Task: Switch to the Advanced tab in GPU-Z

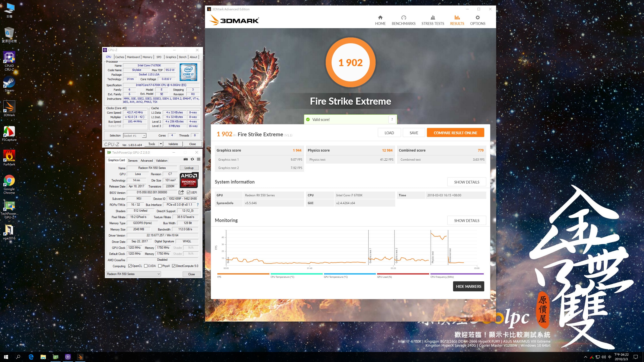Action: point(147,160)
